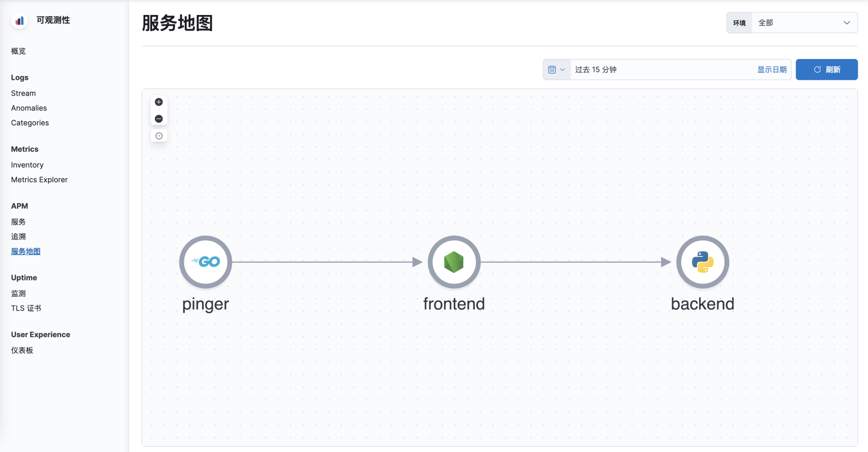Select the pinger Go service node

(x=205, y=262)
